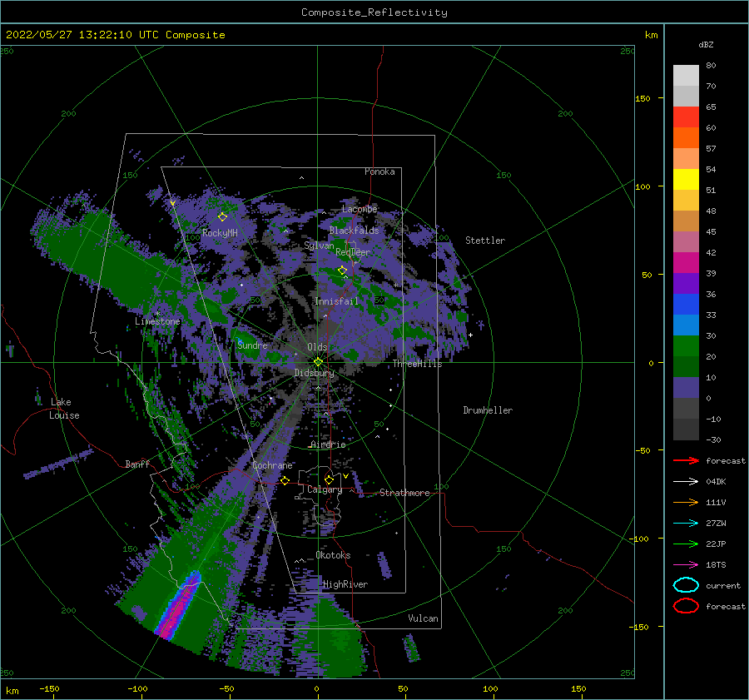Click the yellow diamond at radar center near Olds

point(318,362)
